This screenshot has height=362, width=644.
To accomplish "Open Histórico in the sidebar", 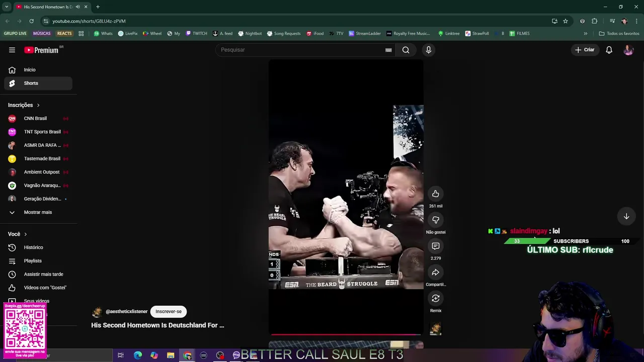I will [x=38, y=247].
